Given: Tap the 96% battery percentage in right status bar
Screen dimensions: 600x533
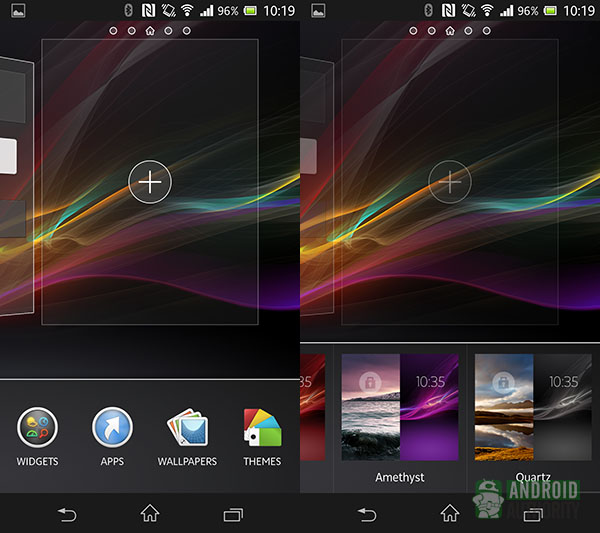Looking at the screenshot, I should (x=528, y=10).
